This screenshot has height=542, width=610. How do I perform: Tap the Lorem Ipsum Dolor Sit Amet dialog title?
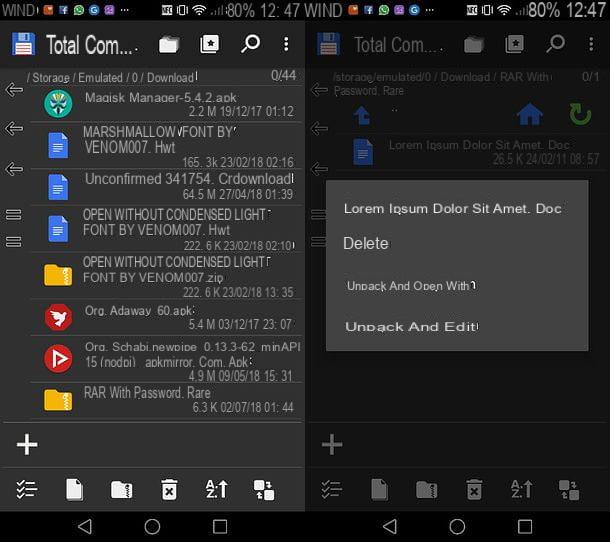point(452,209)
